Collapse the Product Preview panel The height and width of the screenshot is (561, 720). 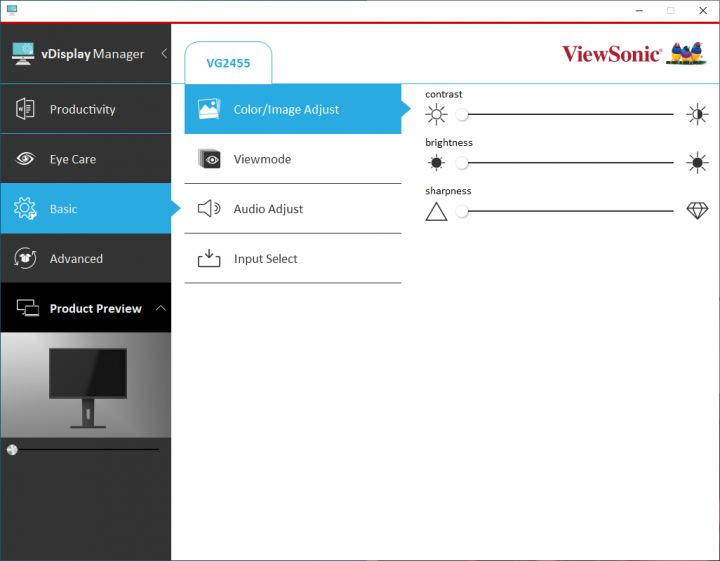(161, 308)
